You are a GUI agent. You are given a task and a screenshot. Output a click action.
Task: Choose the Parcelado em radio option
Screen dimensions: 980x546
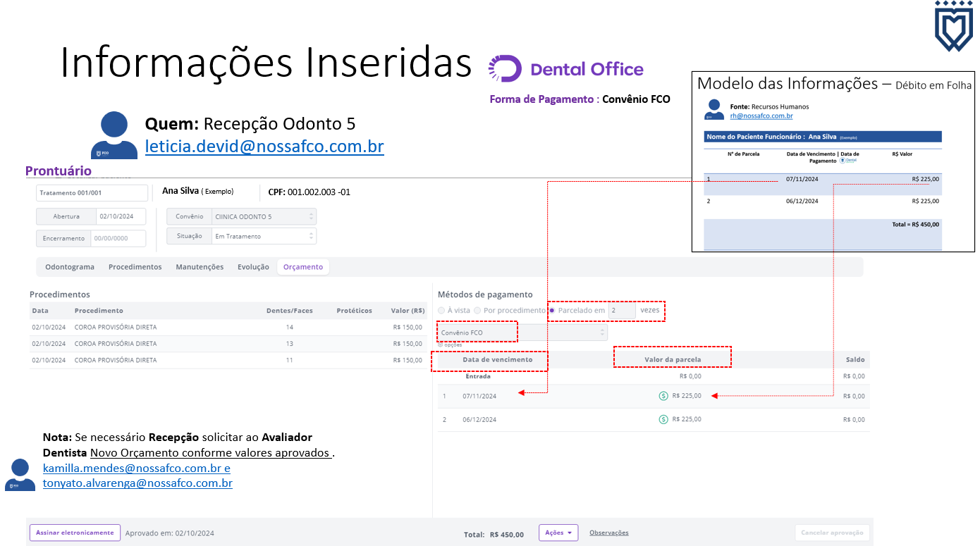pyautogui.click(x=552, y=311)
